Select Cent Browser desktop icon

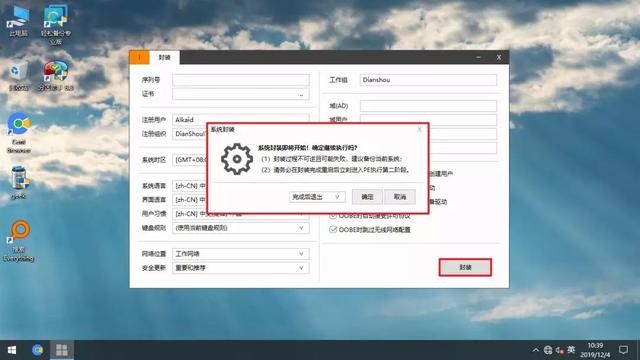tap(19, 133)
